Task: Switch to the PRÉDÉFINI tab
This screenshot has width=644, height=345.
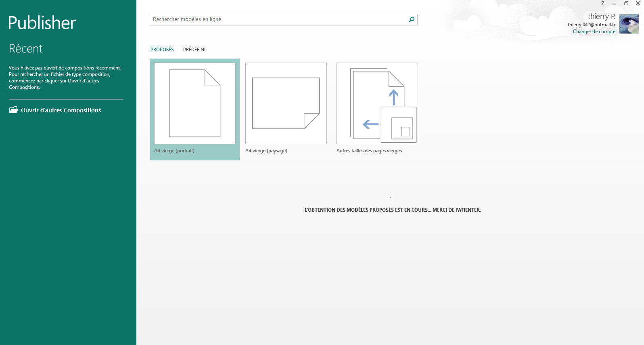Action: [x=194, y=50]
